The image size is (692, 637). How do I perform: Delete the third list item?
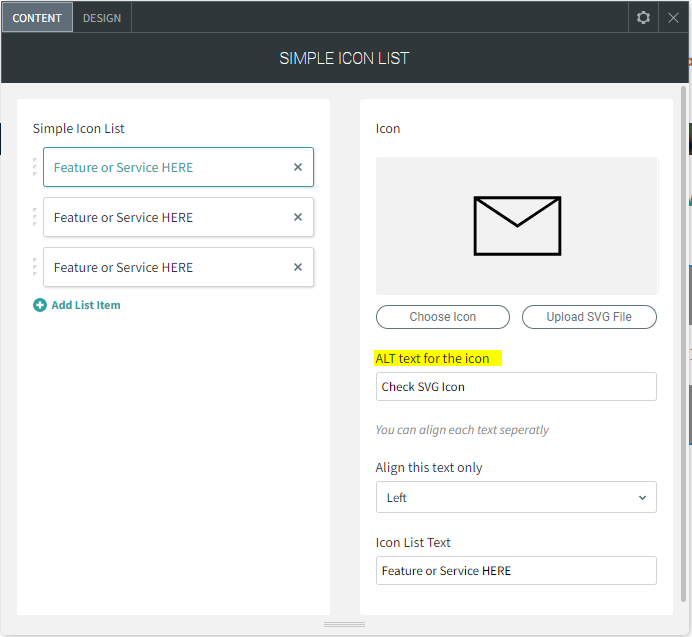pyautogui.click(x=298, y=267)
